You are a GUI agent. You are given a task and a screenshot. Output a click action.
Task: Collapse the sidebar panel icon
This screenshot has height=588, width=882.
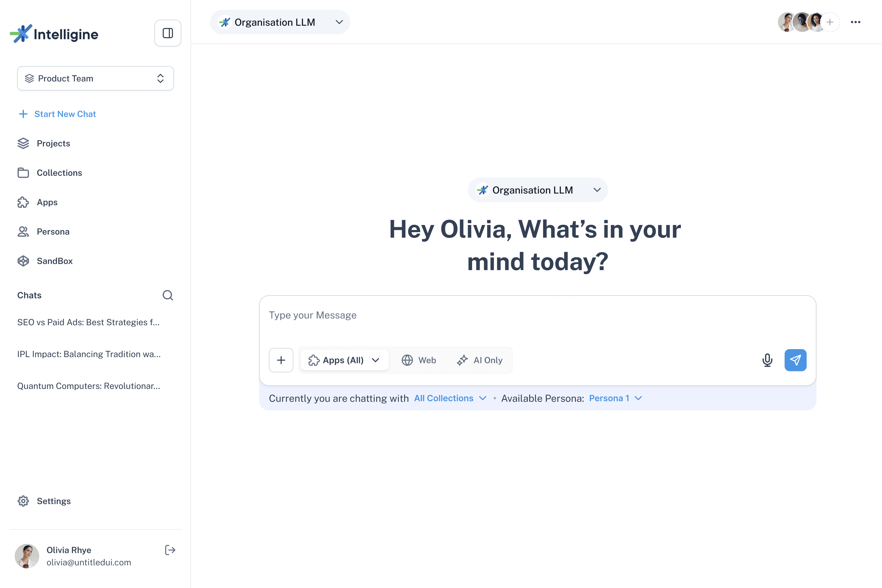pos(168,33)
